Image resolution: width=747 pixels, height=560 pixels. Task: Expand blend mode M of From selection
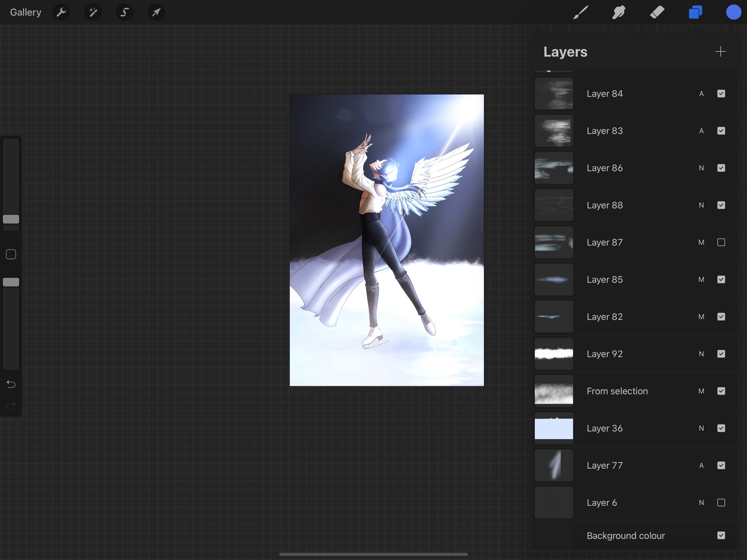[x=701, y=391]
